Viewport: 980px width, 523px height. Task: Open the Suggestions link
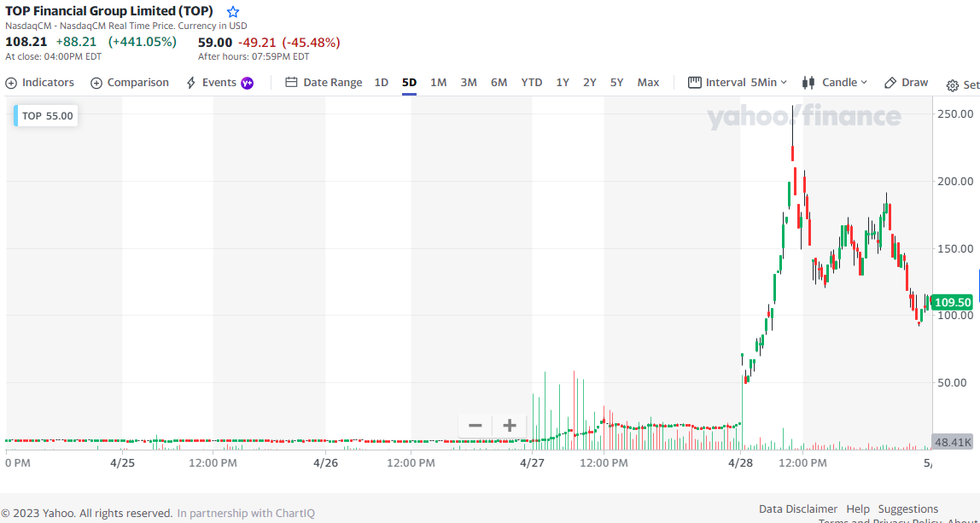(x=908, y=509)
